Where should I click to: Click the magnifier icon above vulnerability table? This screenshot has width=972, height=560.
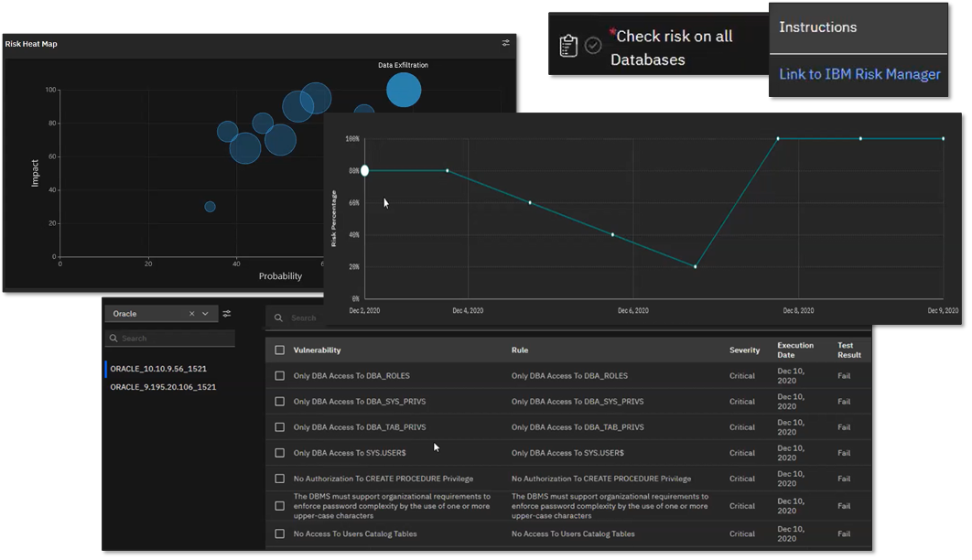(280, 318)
